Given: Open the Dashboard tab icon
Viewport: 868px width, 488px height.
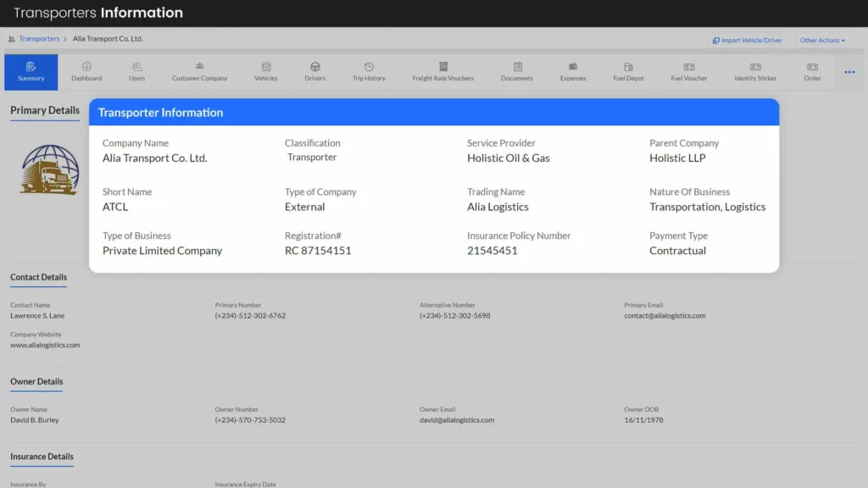Looking at the screenshot, I should pyautogui.click(x=86, y=67).
